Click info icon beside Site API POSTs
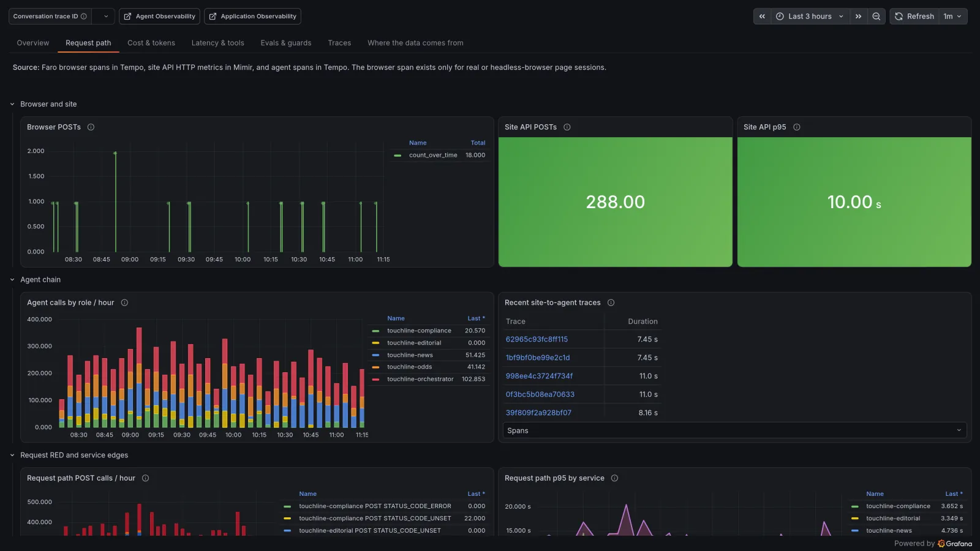This screenshot has width=980, height=551. (567, 127)
